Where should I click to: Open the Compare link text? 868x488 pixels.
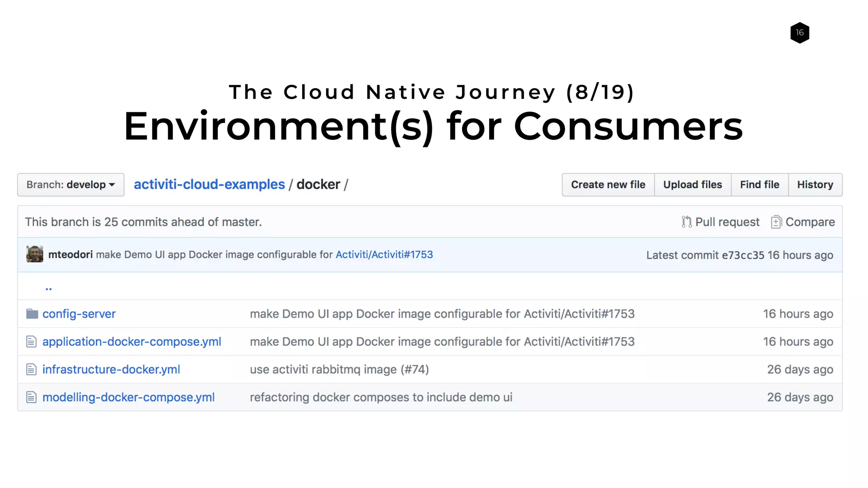810,222
